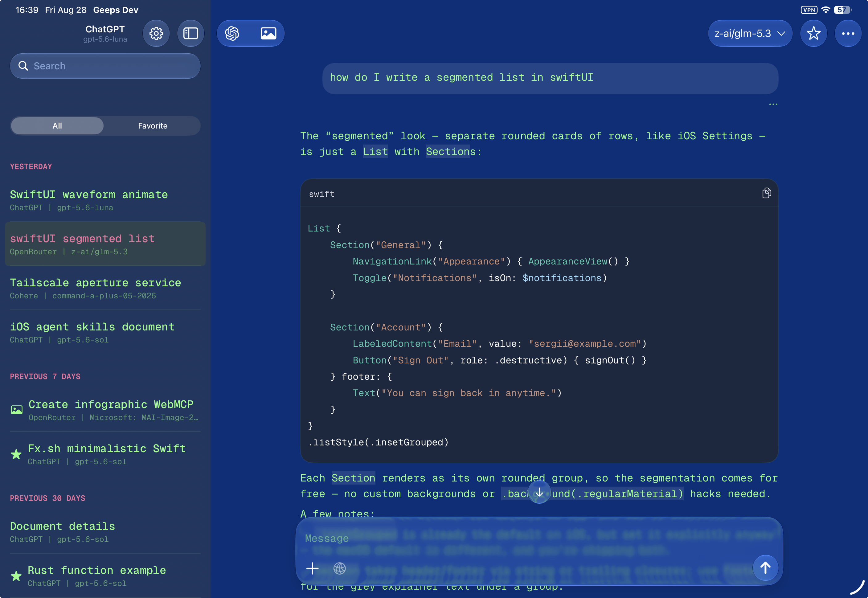Select the Favorite chats tab
868x598 pixels.
pyautogui.click(x=153, y=126)
